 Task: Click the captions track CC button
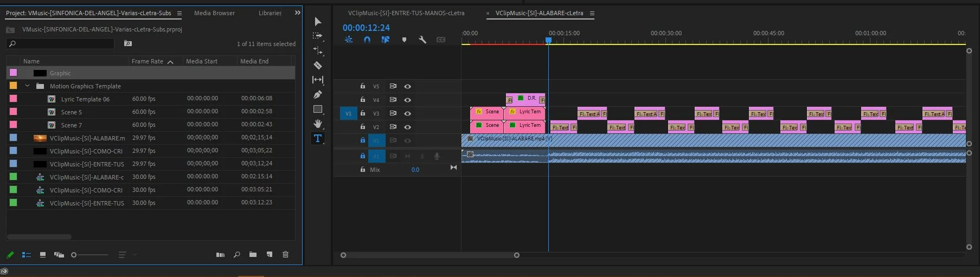click(441, 40)
